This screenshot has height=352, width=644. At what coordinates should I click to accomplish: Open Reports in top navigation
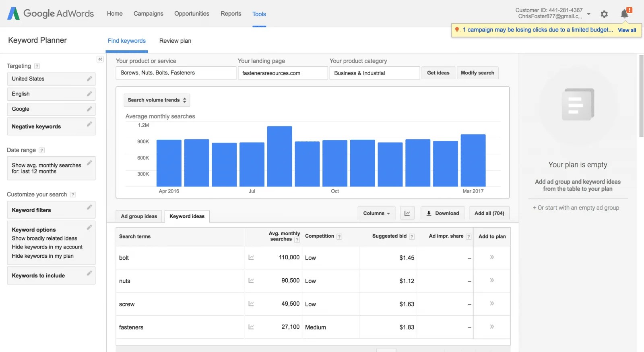coord(231,14)
